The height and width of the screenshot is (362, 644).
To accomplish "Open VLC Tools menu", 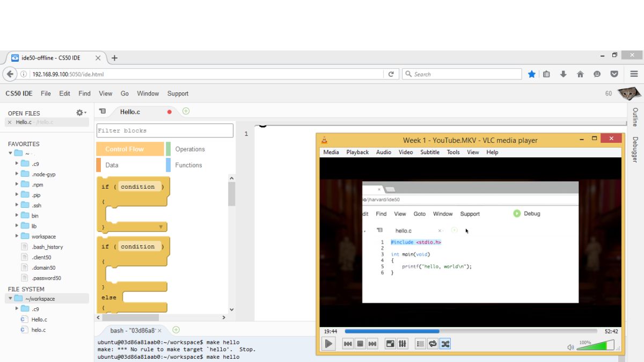I will tap(453, 152).
